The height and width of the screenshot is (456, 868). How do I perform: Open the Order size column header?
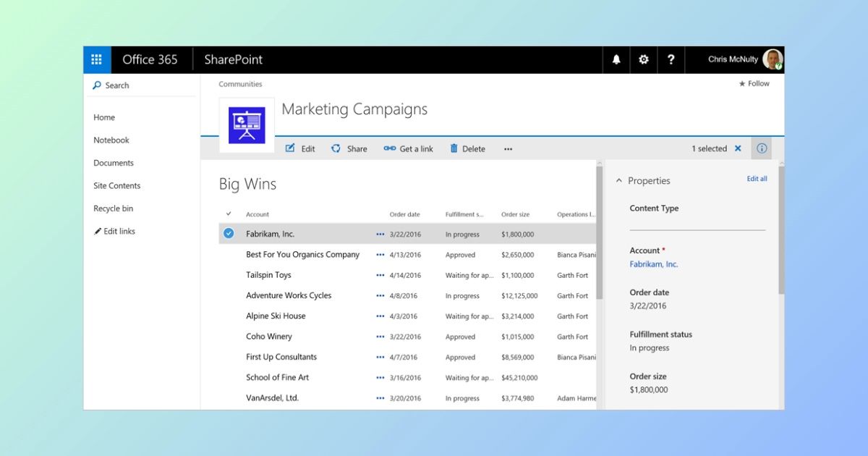click(x=515, y=214)
